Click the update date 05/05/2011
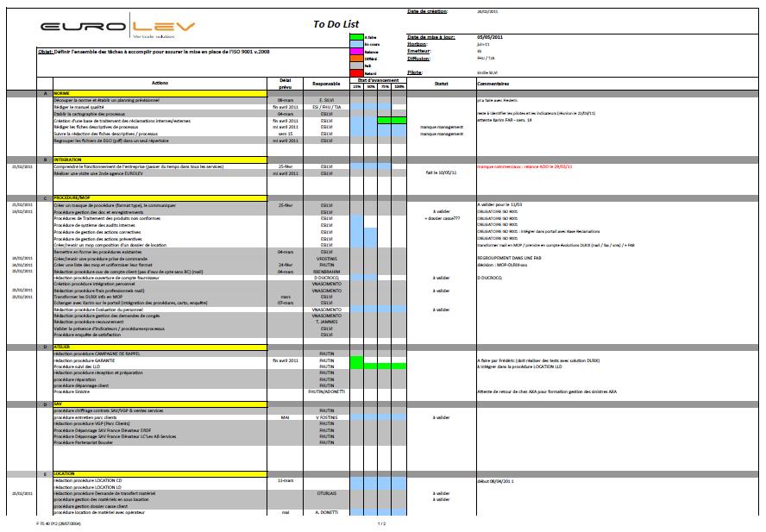This screenshot has height=532, width=766. pos(490,37)
